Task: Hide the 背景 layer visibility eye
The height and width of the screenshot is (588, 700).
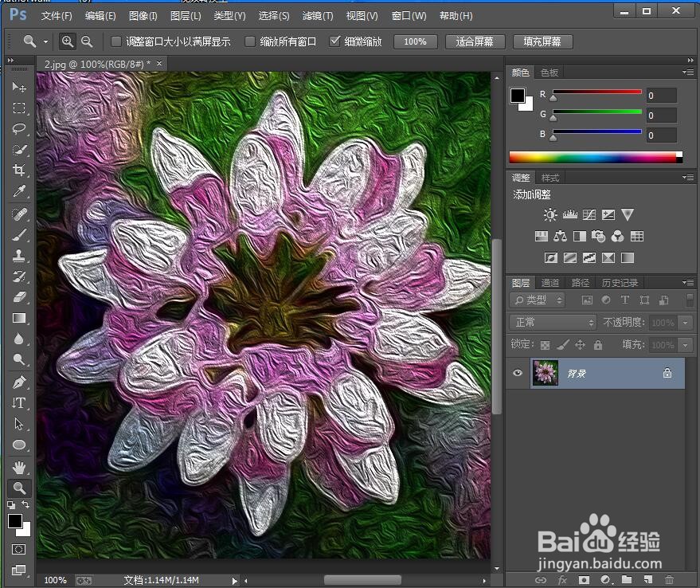Action: [x=518, y=373]
